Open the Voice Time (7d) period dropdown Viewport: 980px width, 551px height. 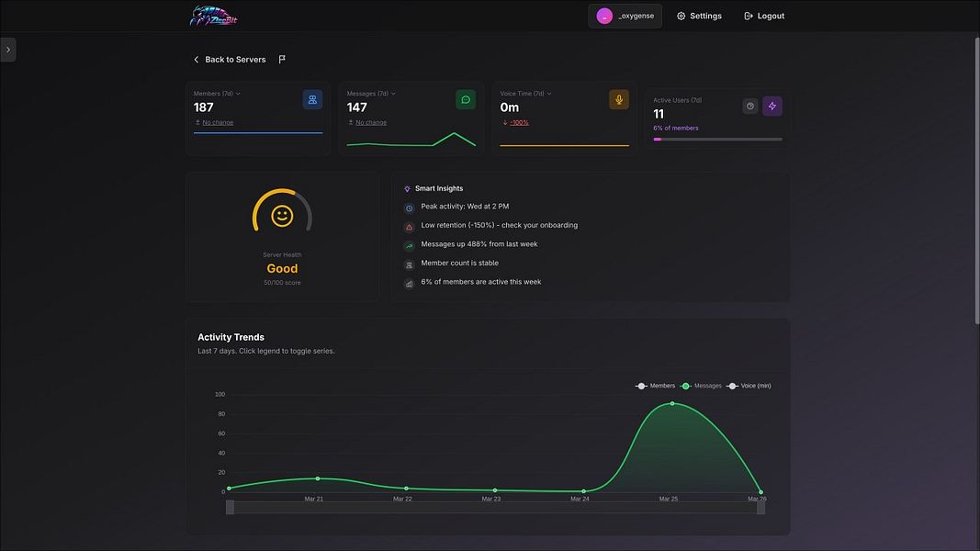coord(525,94)
